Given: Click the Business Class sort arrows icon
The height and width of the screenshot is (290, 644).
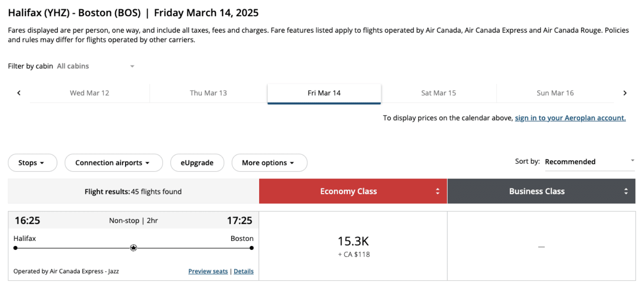Looking at the screenshot, I should coord(626,191).
